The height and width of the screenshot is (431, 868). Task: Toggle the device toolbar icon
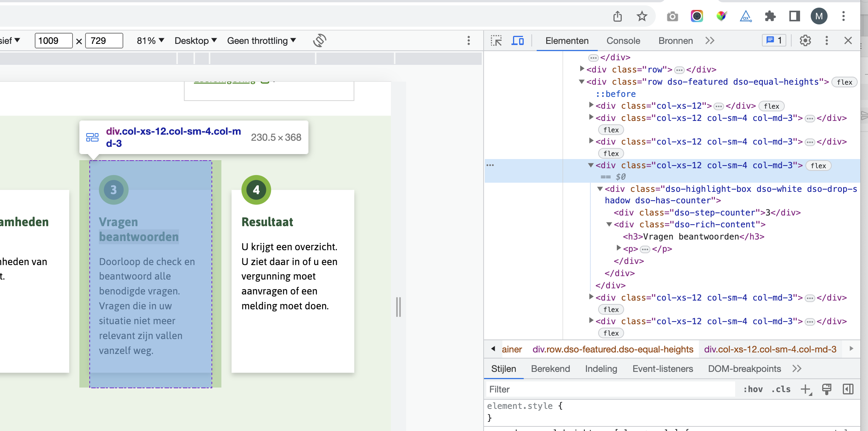pos(518,40)
